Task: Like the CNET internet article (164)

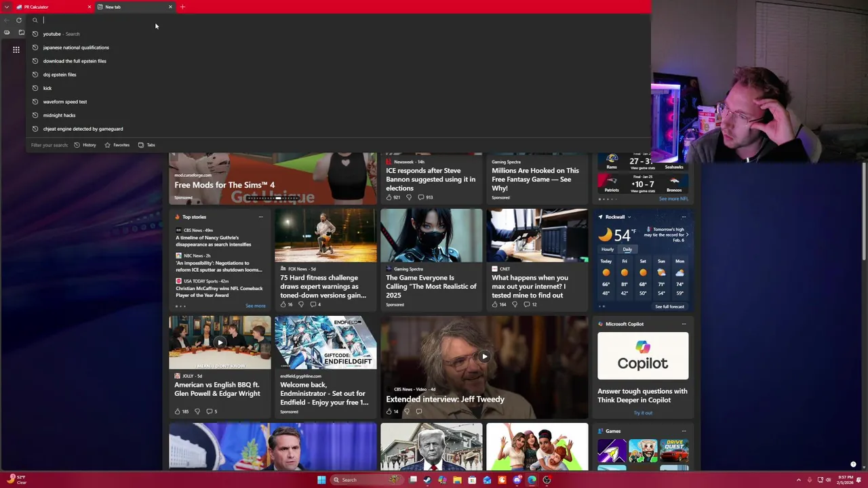Action: (x=499, y=304)
